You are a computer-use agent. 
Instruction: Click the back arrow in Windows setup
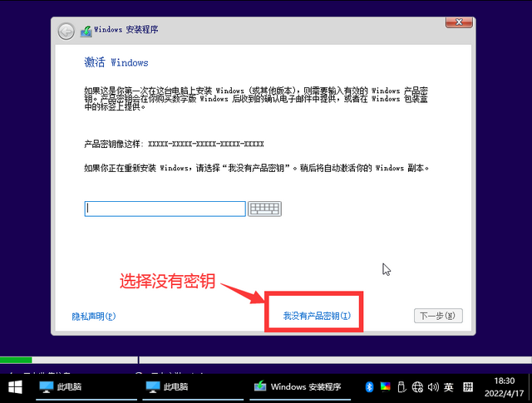click(66, 32)
